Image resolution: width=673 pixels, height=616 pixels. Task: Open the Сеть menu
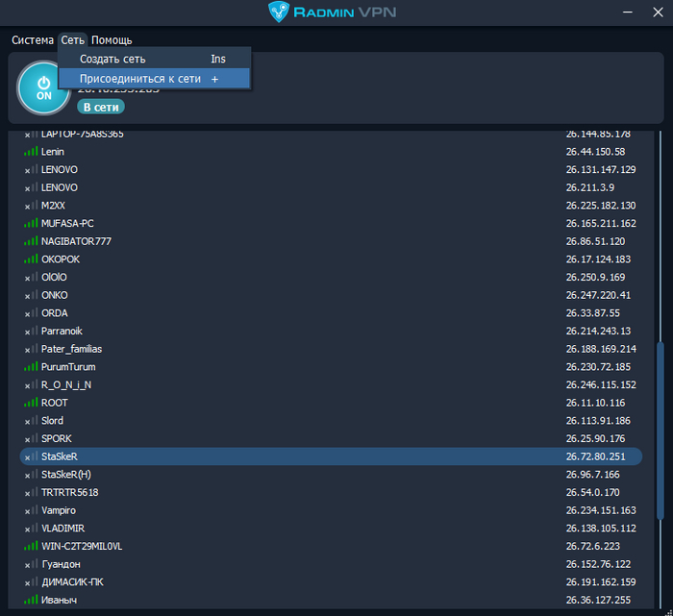point(72,40)
